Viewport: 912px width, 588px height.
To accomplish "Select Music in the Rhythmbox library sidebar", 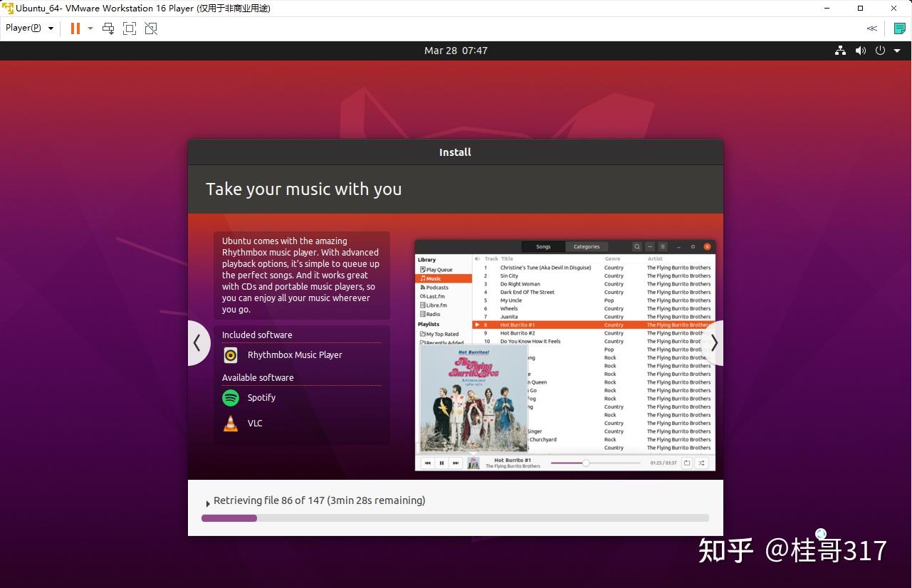I will (444, 278).
